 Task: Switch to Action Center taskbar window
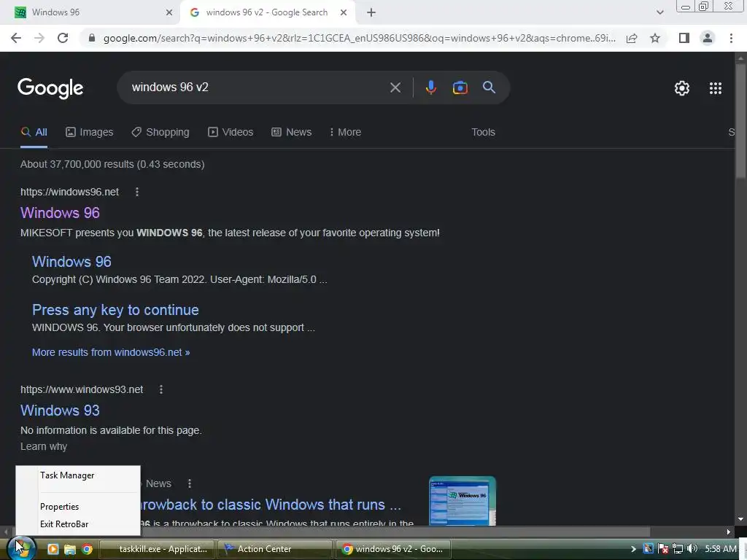pyautogui.click(x=274, y=549)
